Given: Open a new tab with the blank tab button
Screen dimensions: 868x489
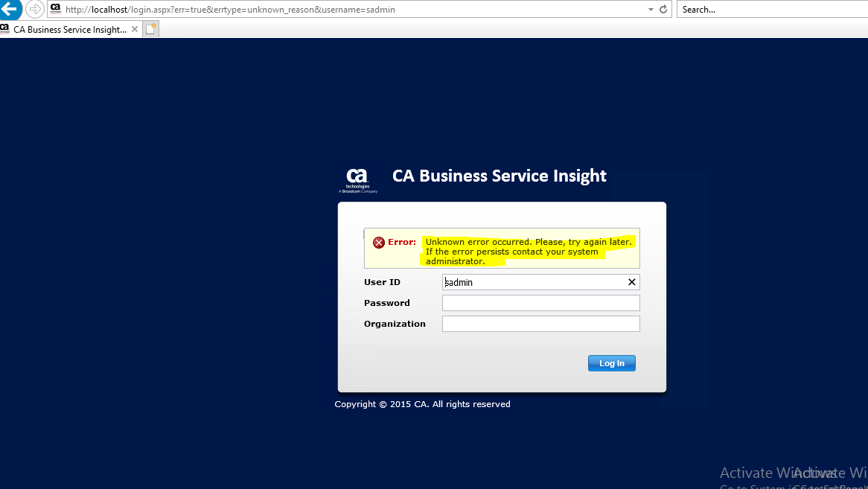Looking at the screenshot, I should click(x=151, y=29).
